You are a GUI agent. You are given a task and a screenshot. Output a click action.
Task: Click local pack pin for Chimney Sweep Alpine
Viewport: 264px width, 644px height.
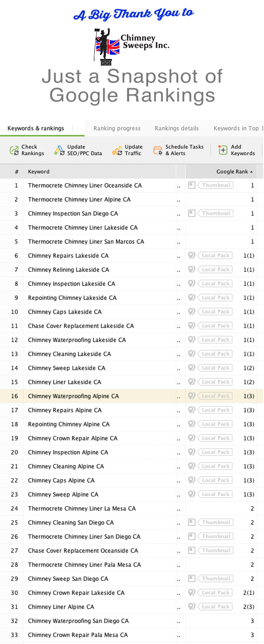(191, 494)
